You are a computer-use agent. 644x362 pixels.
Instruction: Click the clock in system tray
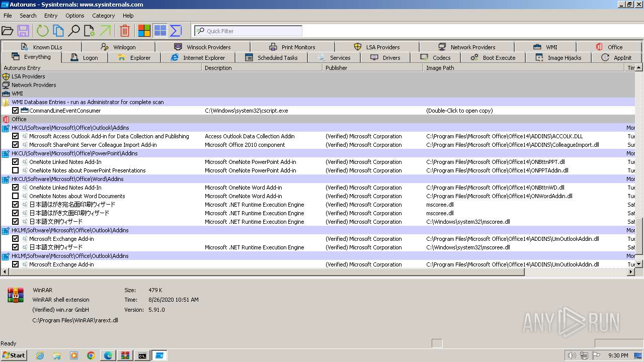pyautogui.click(x=618, y=355)
